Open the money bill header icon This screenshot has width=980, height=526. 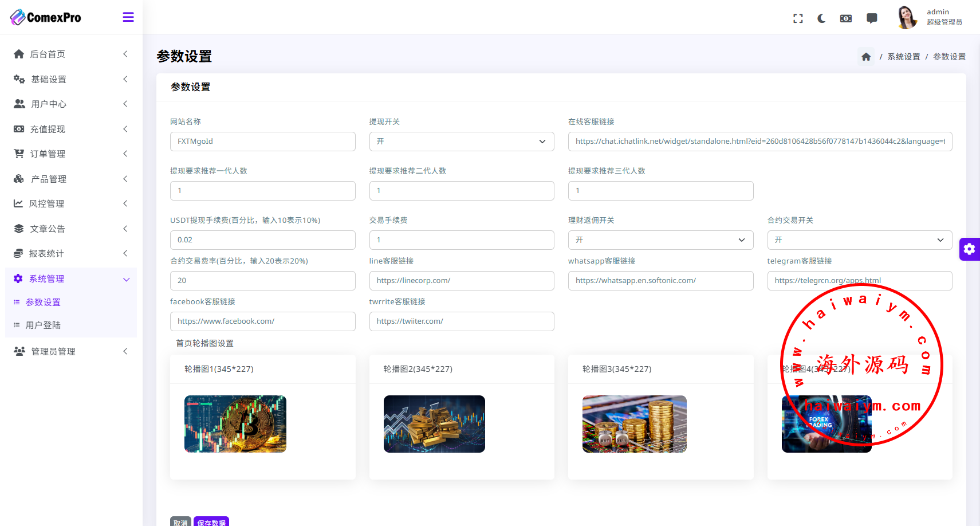(846, 18)
